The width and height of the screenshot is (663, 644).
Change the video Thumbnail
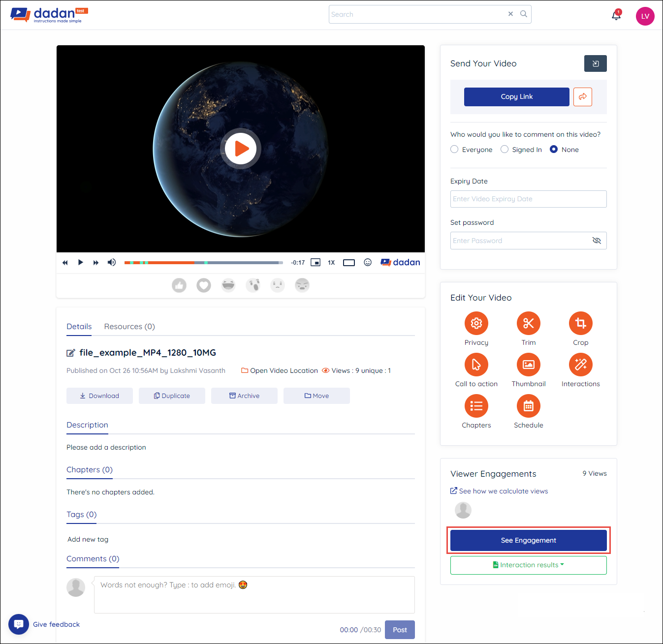(x=529, y=365)
